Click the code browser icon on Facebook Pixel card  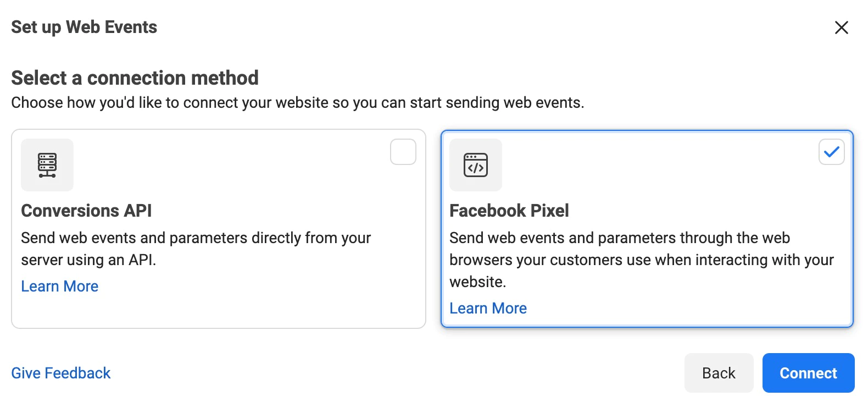tap(475, 164)
